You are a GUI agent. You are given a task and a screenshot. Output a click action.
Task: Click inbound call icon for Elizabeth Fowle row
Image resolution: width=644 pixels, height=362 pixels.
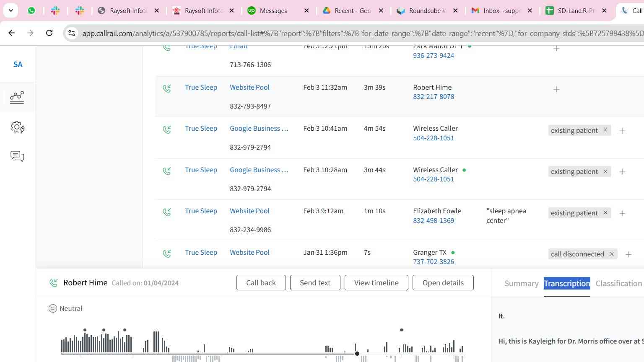(167, 212)
